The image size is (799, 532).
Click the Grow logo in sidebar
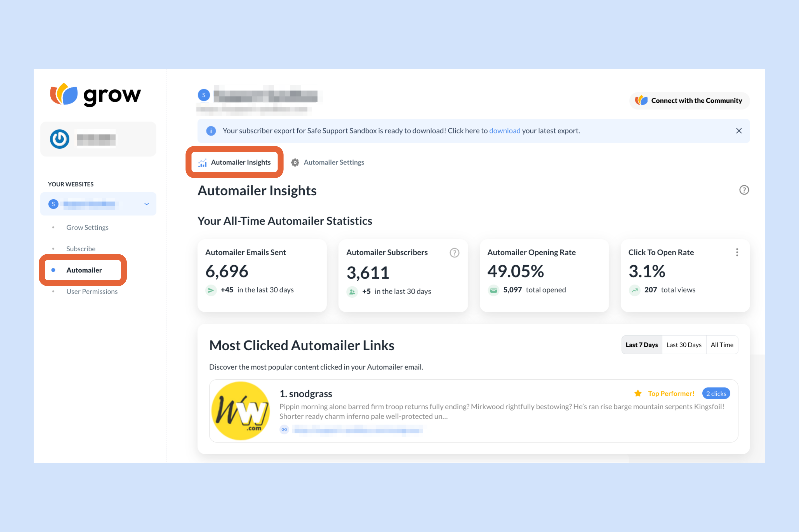pos(95,95)
